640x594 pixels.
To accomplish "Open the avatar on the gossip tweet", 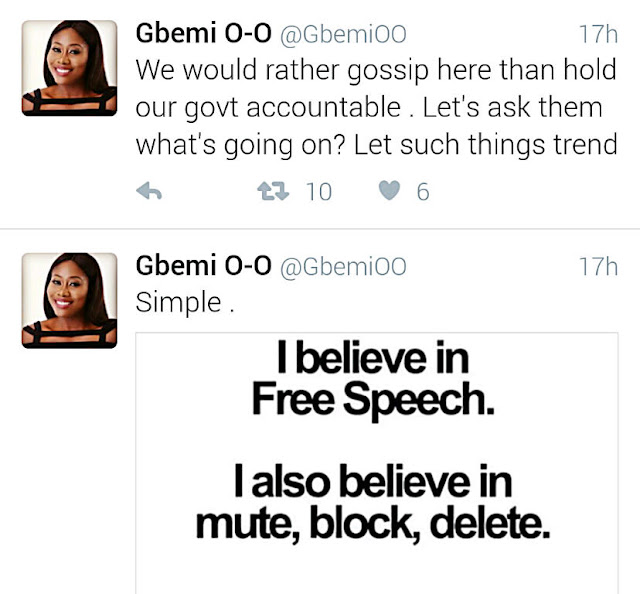I will [69, 68].
